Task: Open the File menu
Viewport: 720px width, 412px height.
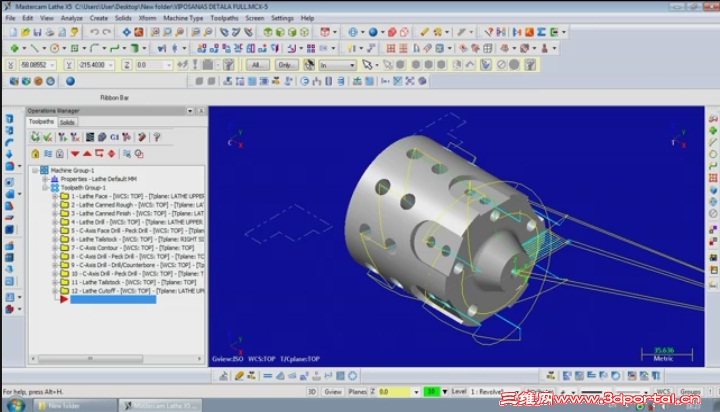Action: click(x=10, y=18)
